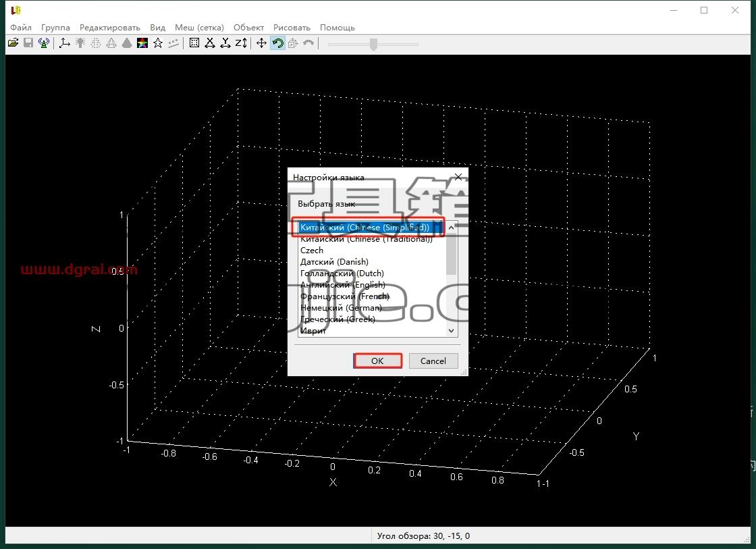Click the dotted lines toolbar icon
Screen dimensions: 756x549
click(x=173, y=43)
